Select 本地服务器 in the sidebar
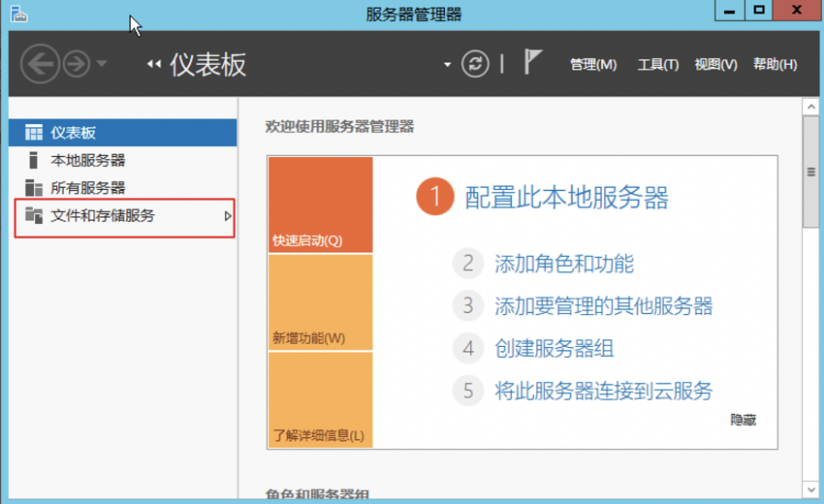The image size is (824, 504). coord(123,160)
